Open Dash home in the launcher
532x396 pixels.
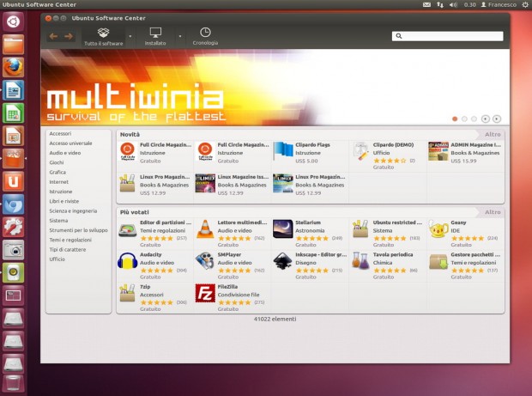coord(13,21)
